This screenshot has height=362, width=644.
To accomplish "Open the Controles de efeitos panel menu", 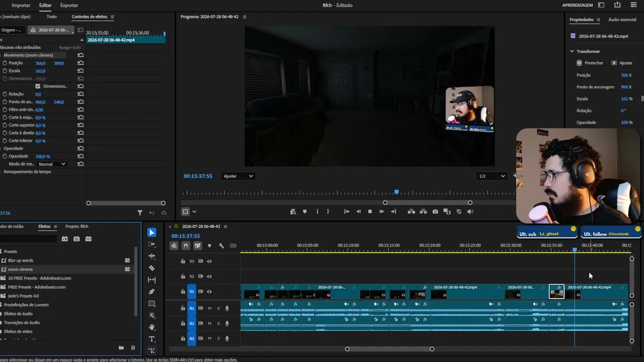I will (x=112, y=17).
